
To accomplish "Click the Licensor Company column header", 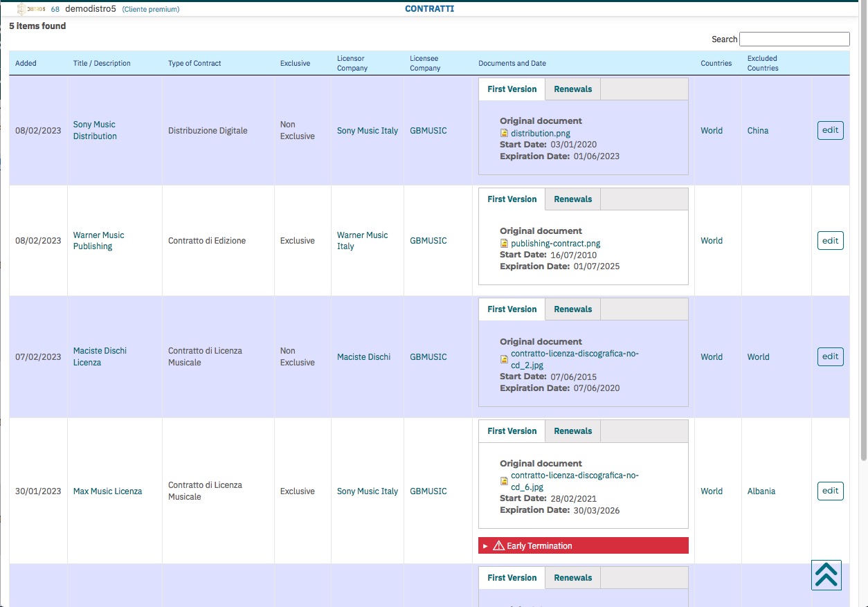I will [352, 63].
